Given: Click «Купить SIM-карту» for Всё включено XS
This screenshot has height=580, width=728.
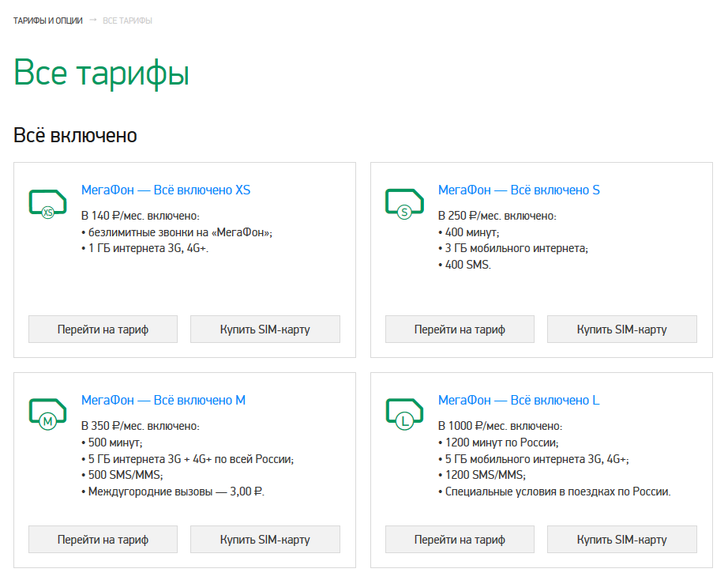Looking at the screenshot, I should pyautogui.click(x=265, y=329).
